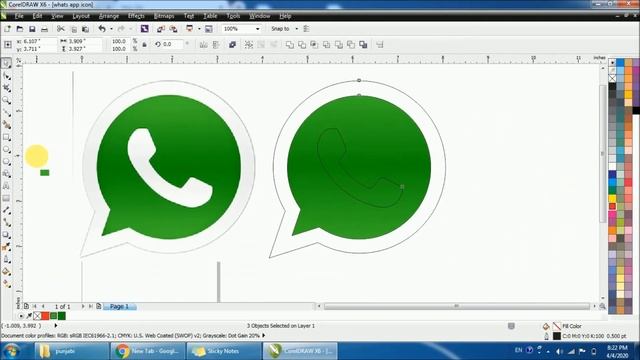The width and height of the screenshot is (640, 360).
Task: Click the Snap to button
Action: [280, 29]
